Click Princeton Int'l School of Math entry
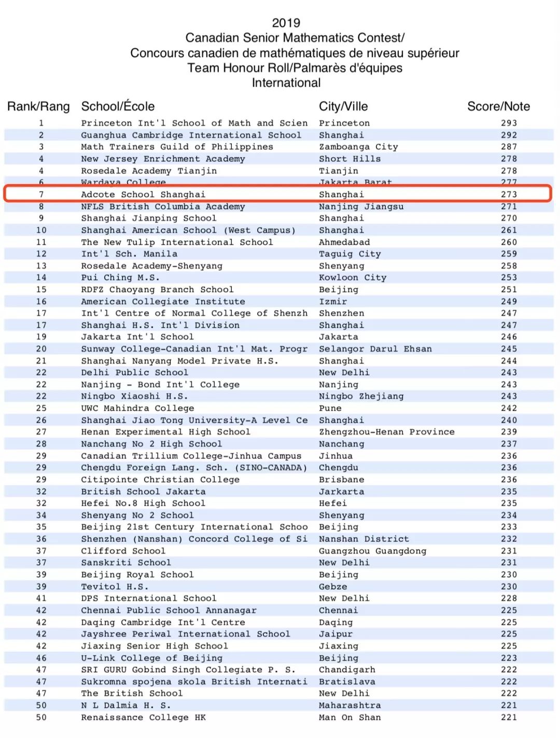The image size is (560, 738). pos(194,123)
